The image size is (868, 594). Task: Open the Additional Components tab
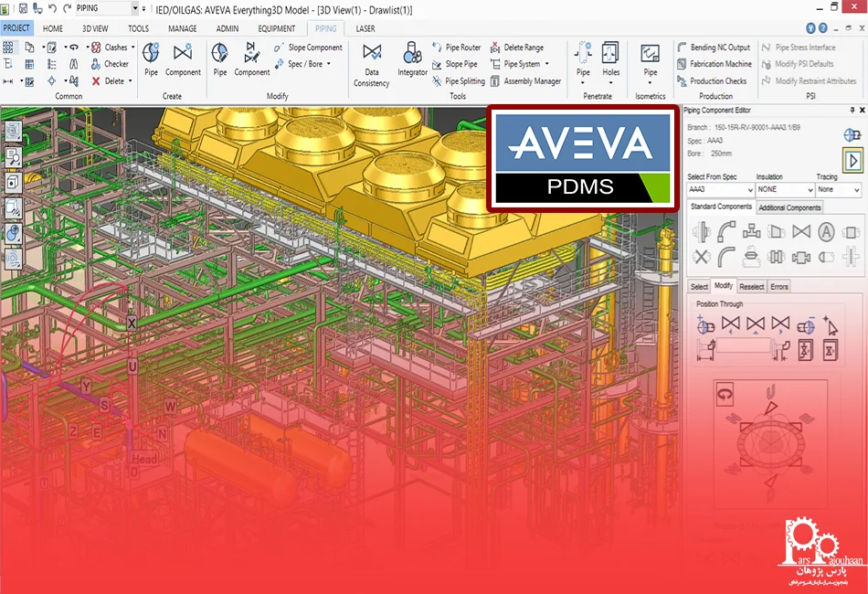[789, 207]
